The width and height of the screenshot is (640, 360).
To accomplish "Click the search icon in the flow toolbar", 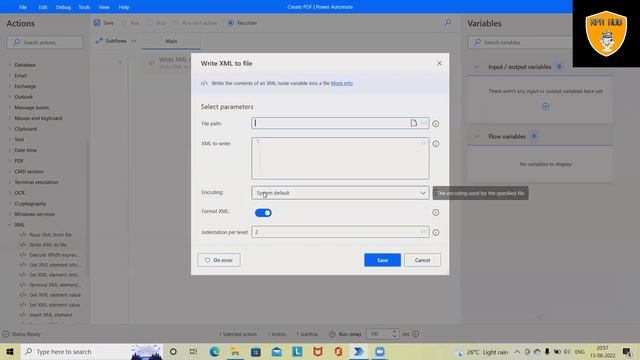I will pyautogui.click(x=448, y=23).
